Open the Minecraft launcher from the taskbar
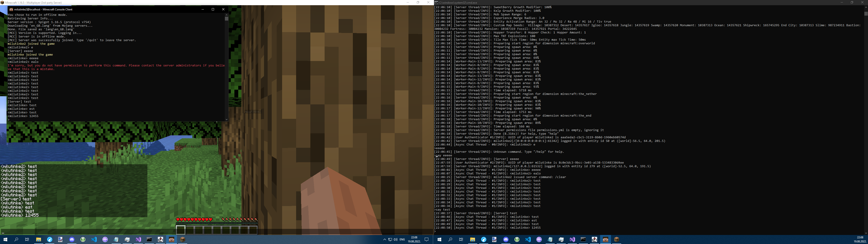Screen dimensions: 868x244 pos(616,240)
